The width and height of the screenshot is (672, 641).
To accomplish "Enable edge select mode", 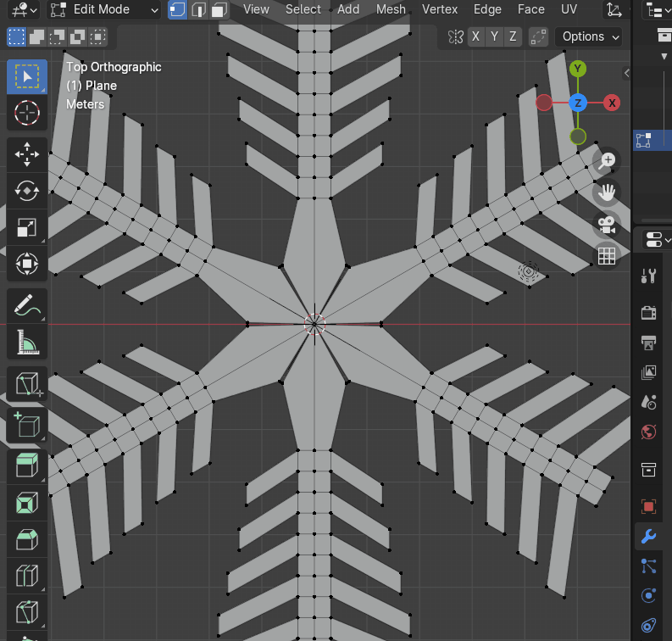I will (x=198, y=9).
